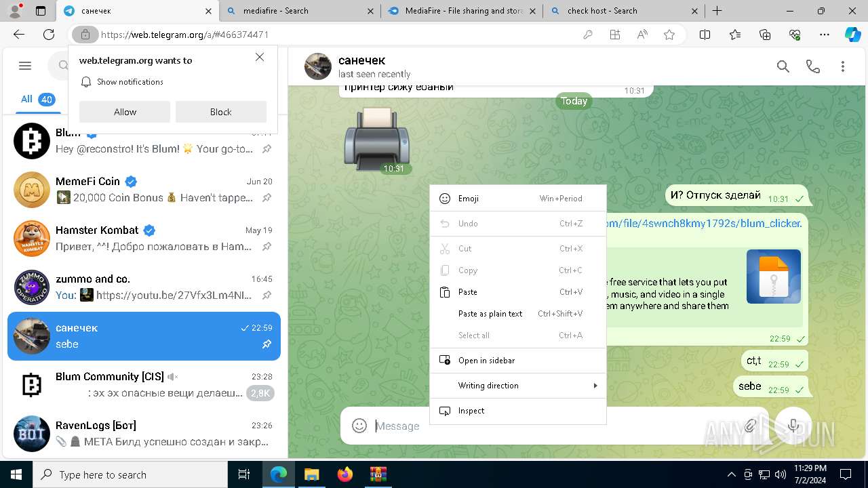868x488 pixels.
Task: Open the apps available icon in address bar
Action: coord(615,35)
